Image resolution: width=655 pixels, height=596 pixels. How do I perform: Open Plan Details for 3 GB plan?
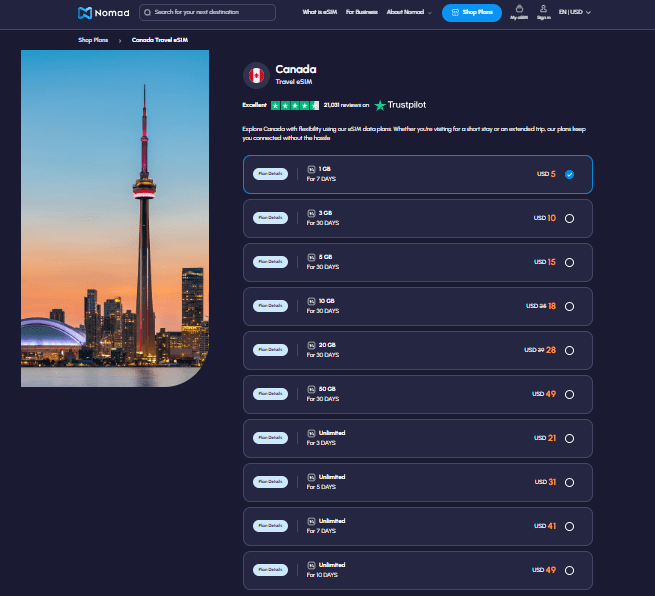point(270,218)
